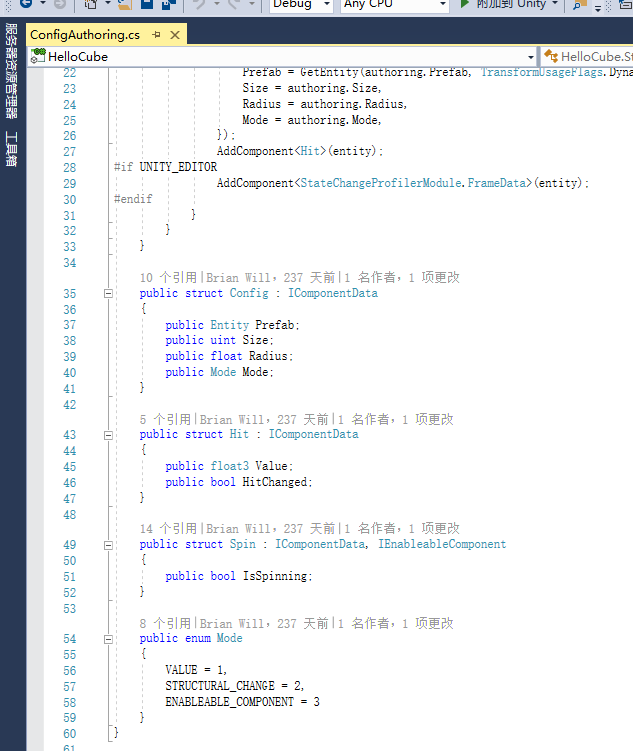Show the 14 个引用 references for Spin
This screenshot has width=633, height=751.
coord(169,528)
